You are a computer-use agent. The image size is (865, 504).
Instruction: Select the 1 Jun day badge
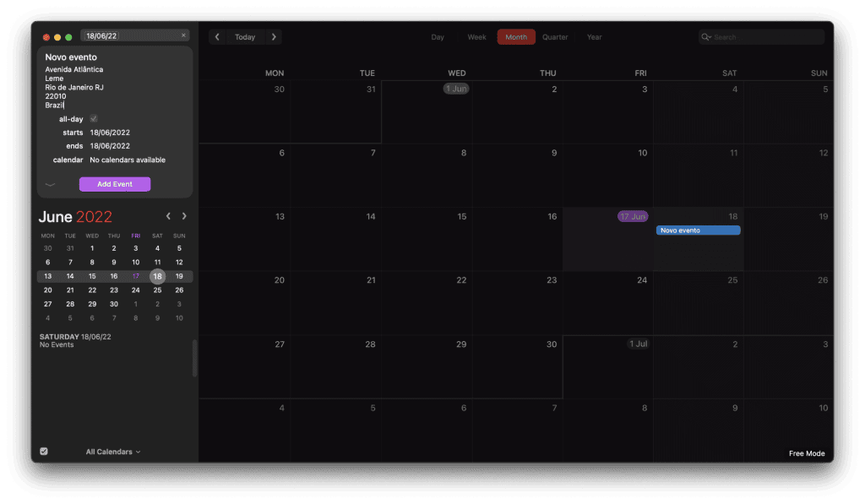(456, 89)
